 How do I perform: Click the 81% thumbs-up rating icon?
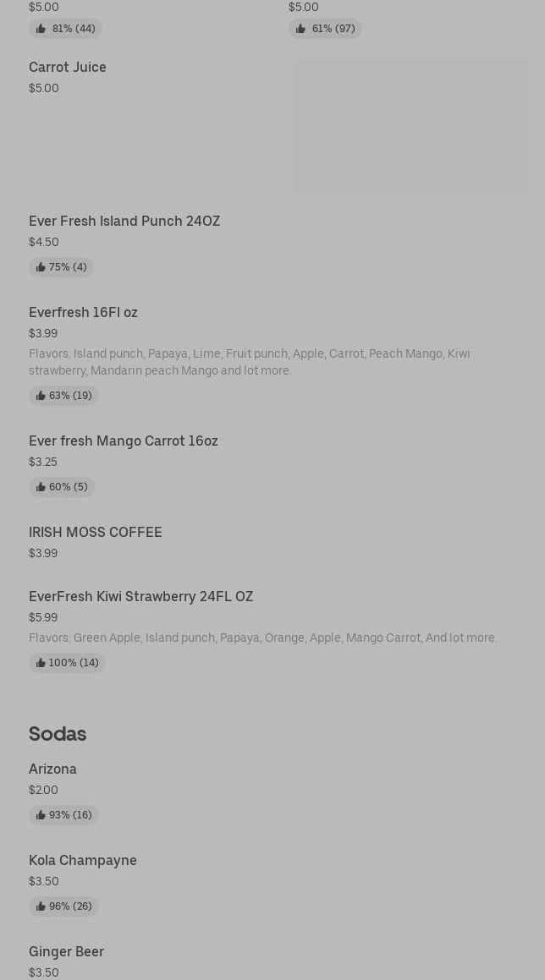pyautogui.click(x=41, y=29)
